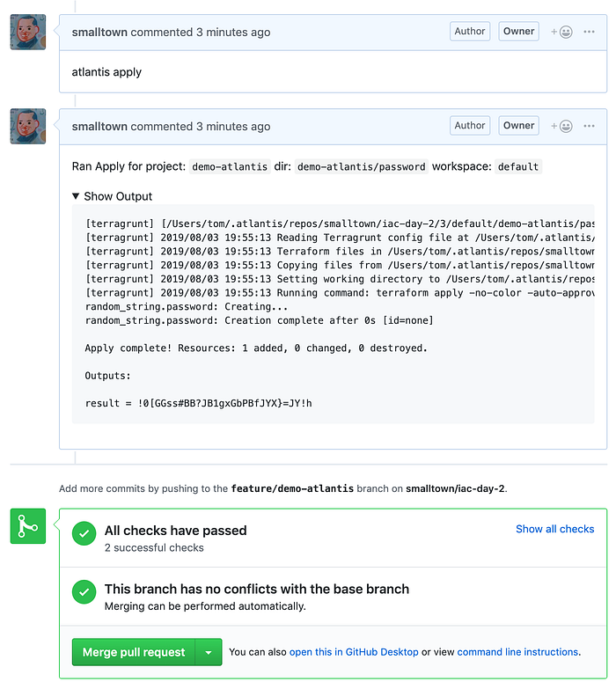Open the merge options dropdown arrow

(x=209, y=652)
